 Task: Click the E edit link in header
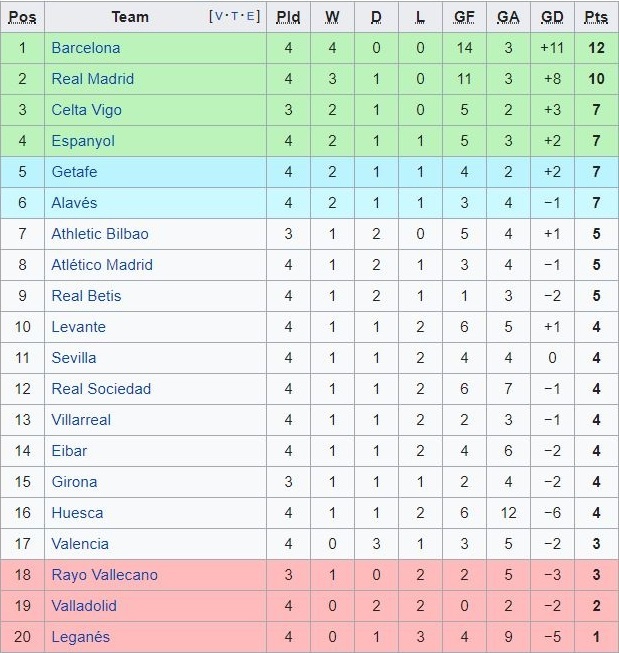(x=252, y=16)
